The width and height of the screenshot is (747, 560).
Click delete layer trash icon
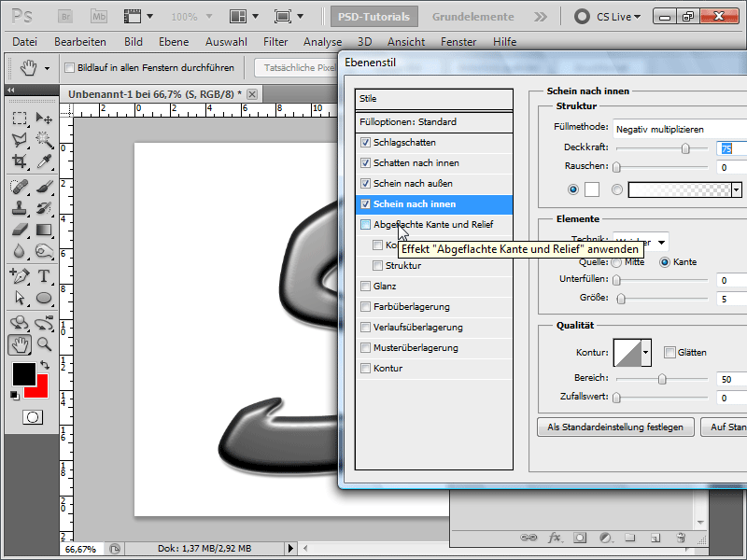(681, 538)
